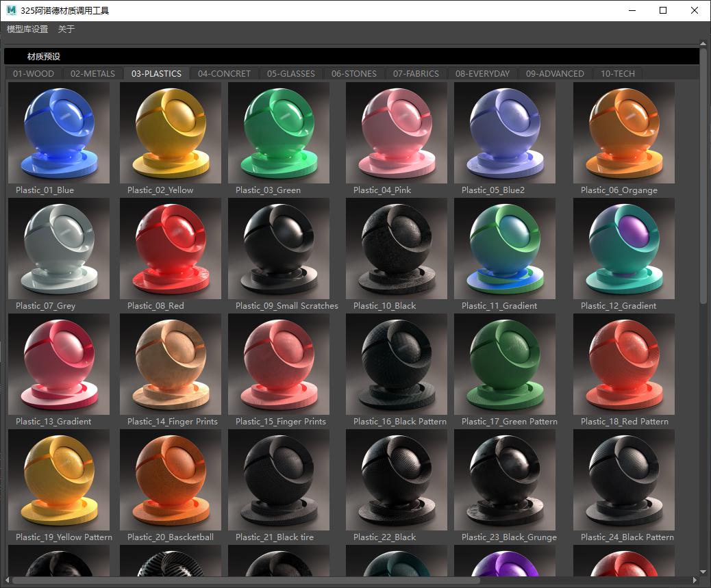
Task: Choose the Plastic_17_Green Pattern thumbnail
Action: click(504, 364)
